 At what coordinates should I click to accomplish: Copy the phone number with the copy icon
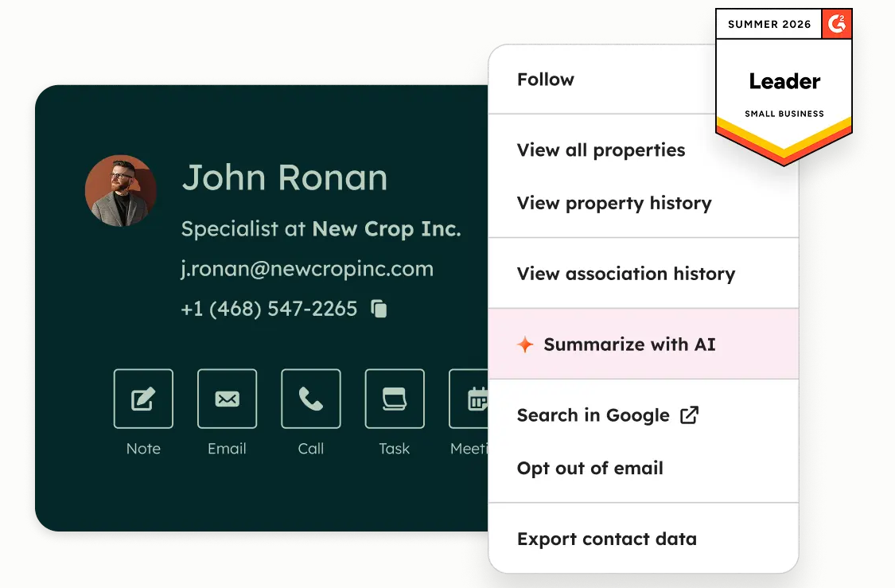[379, 309]
